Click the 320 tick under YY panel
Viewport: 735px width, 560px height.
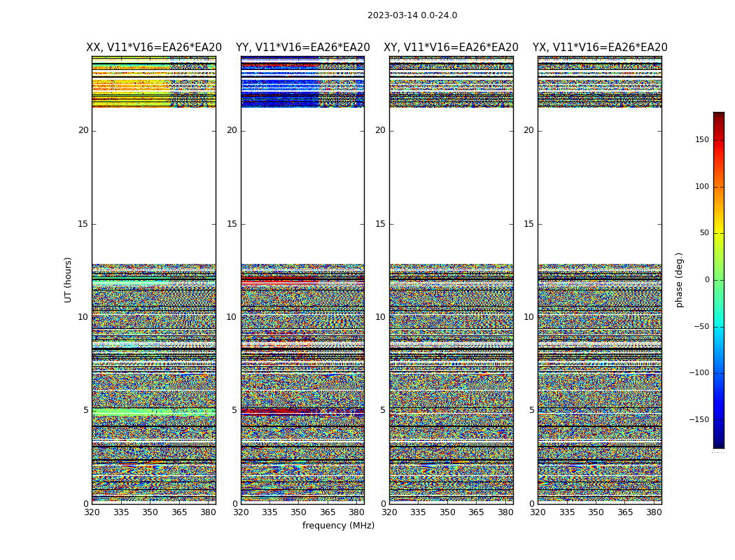[241, 512]
